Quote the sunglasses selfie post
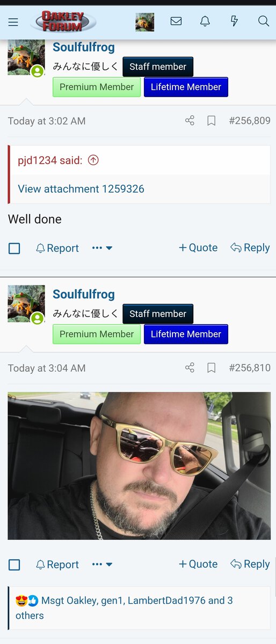 click(198, 564)
